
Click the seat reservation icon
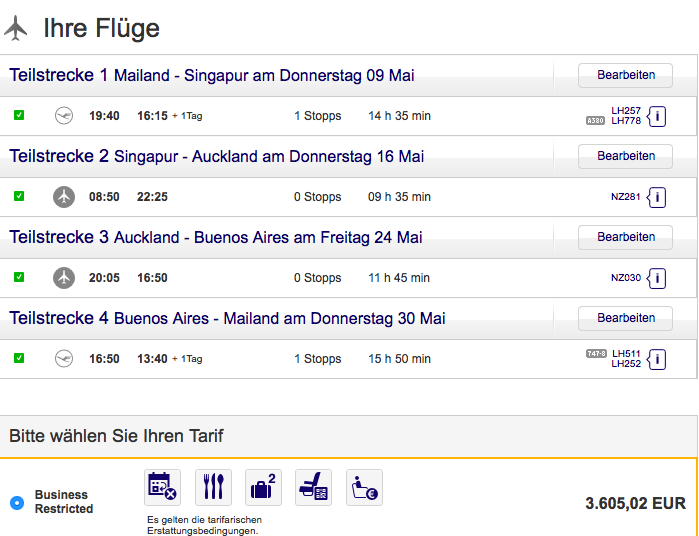click(x=314, y=487)
